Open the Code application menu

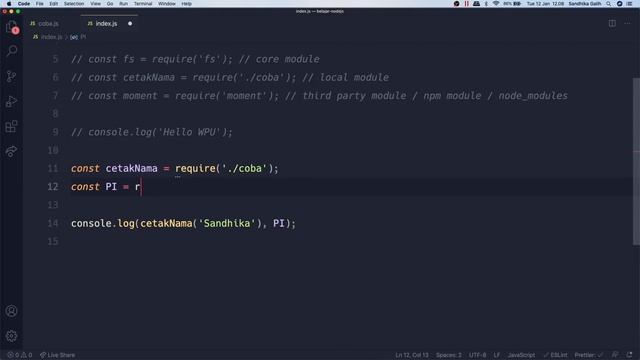[24, 4]
